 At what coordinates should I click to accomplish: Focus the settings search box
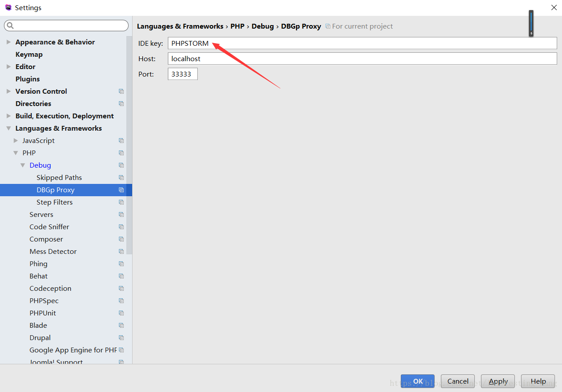click(x=66, y=26)
